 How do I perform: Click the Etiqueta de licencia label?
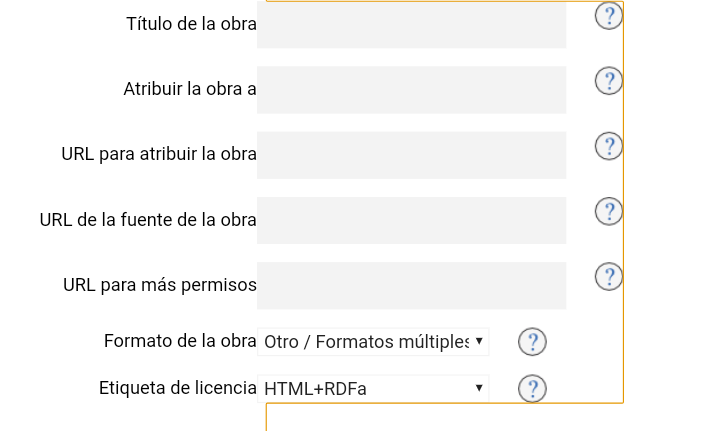tap(178, 388)
